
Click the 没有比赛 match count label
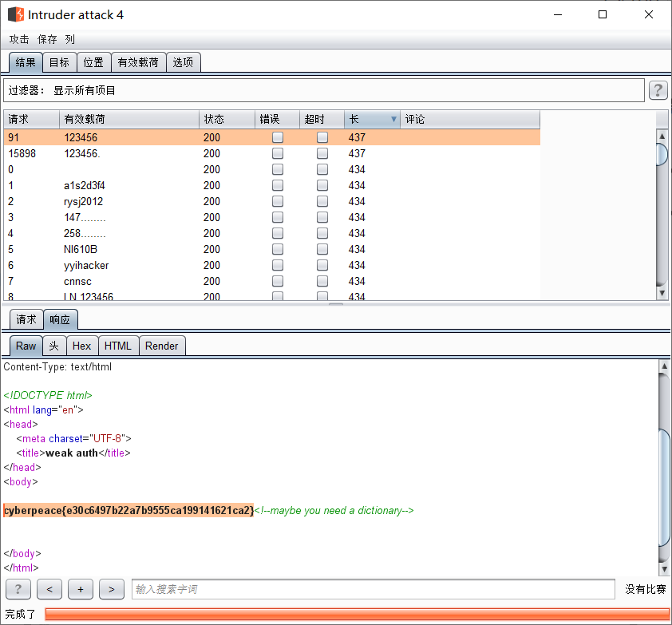coord(646,589)
